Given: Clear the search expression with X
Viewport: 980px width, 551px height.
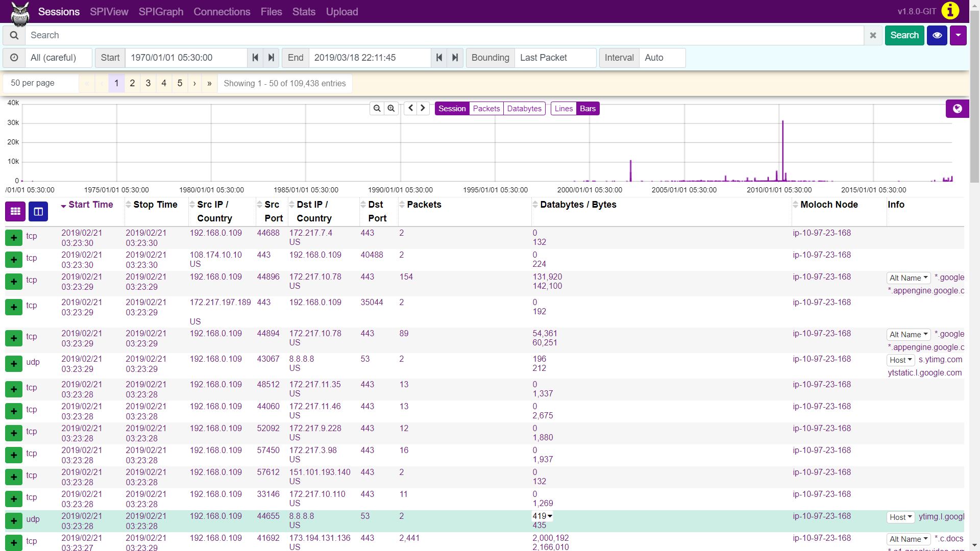Looking at the screenshot, I should 873,35.
